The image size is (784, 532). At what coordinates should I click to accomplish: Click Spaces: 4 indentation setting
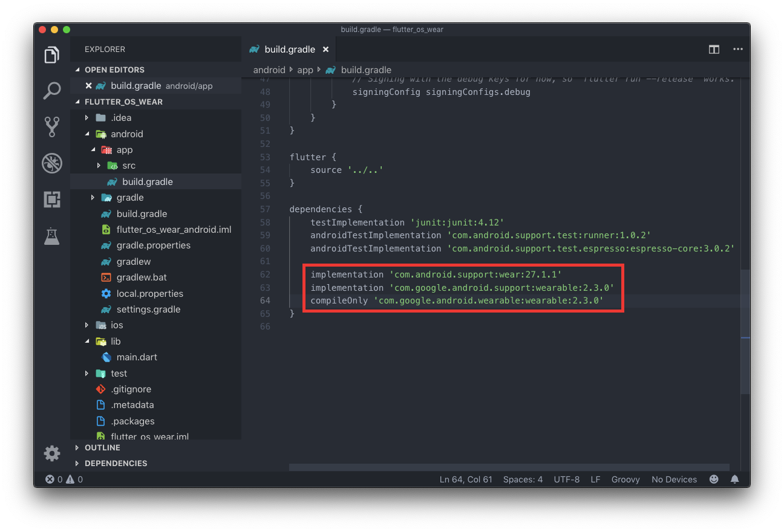(523, 479)
